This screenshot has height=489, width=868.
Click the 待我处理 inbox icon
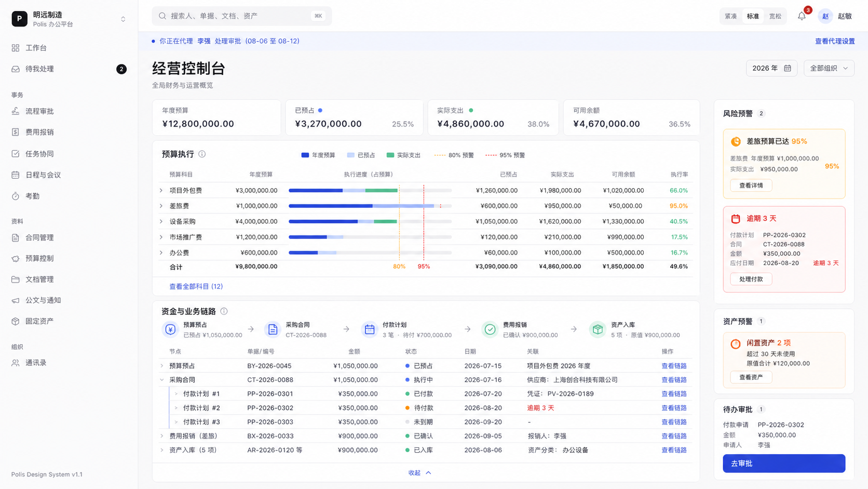(16, 69)
